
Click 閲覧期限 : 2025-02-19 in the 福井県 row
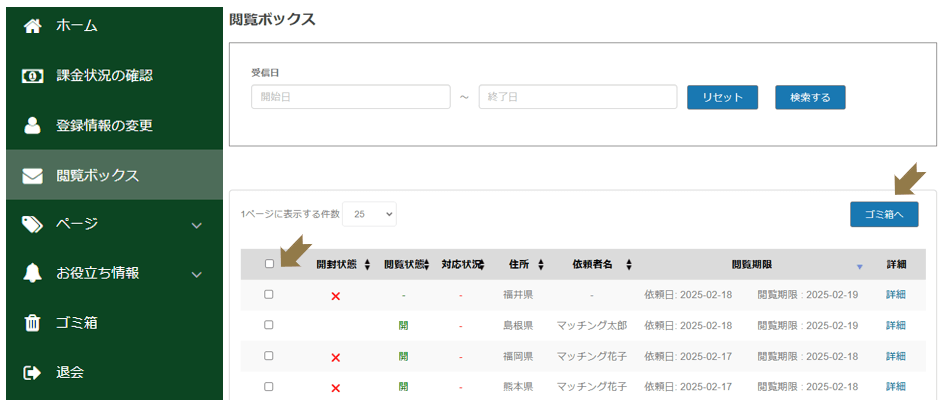click(x=807, y=295)
